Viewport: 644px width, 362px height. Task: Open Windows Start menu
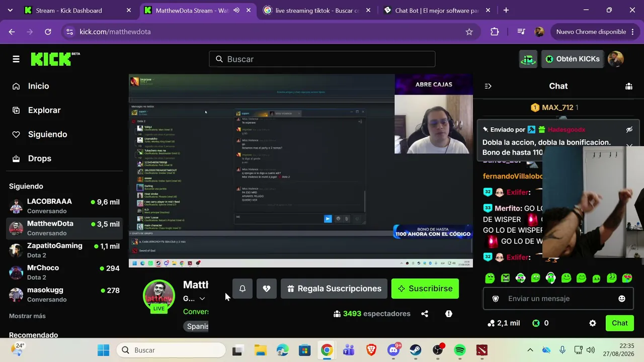104,350
